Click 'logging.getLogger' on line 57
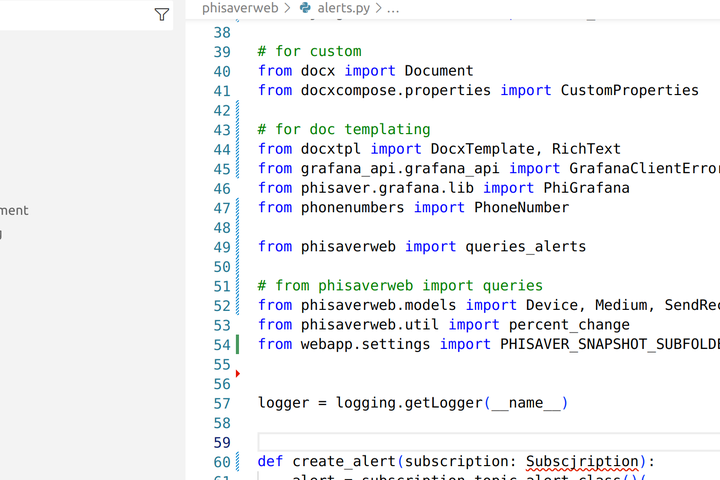The height and width of the screenshot is (480, 720). pos(409,403)
